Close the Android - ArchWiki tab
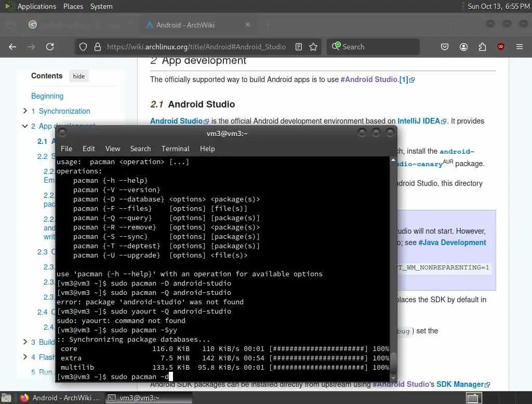Viewport: 532px width, 404px height. 248,24
